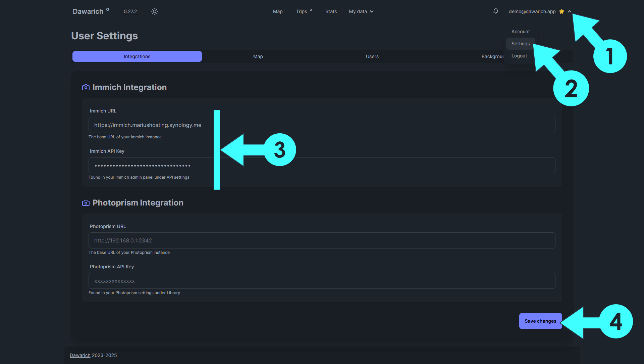Click the Immich Integration heading text
This screenshot has height=364, width=644.
[129, 87]
